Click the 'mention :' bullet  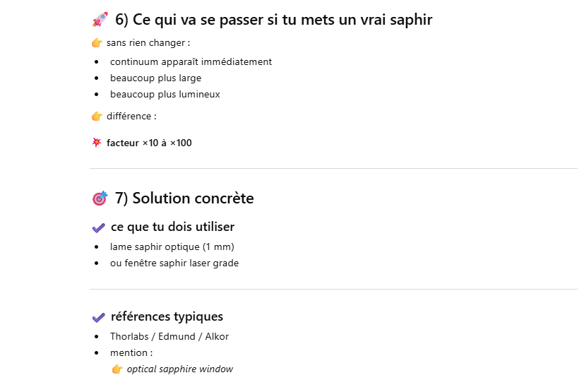(131, 353)
